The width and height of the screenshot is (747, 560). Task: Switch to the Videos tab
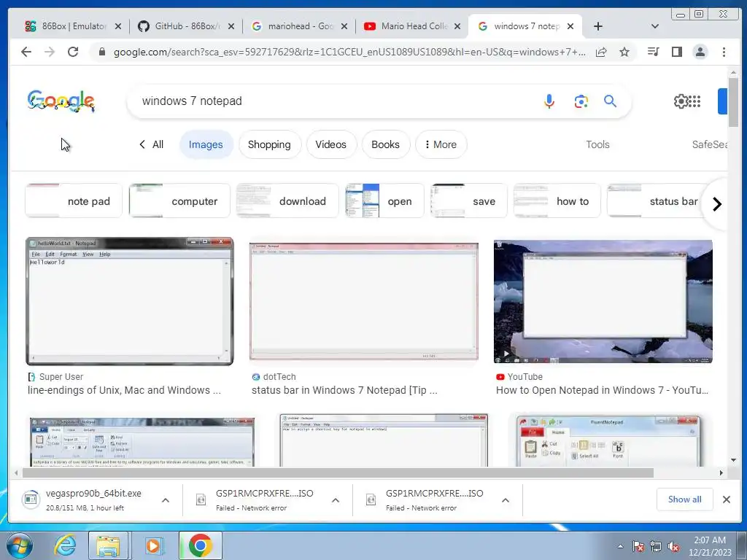[330, 144]
